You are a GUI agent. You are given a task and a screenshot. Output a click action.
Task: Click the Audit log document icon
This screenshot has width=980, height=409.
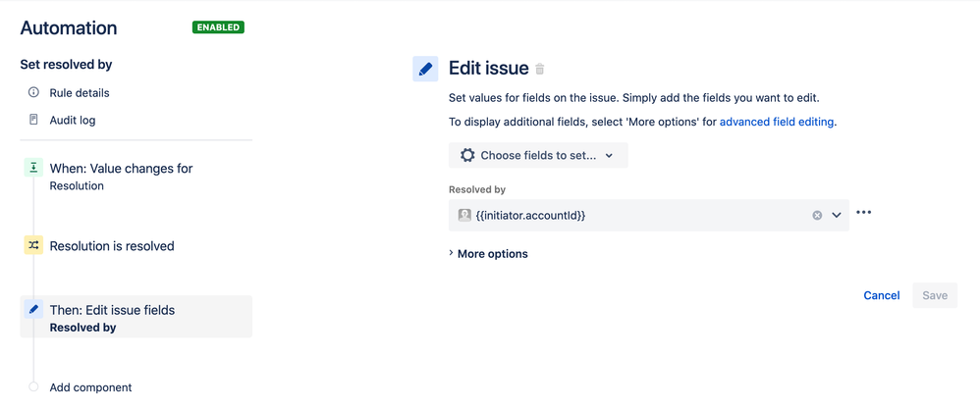point(33,120)
